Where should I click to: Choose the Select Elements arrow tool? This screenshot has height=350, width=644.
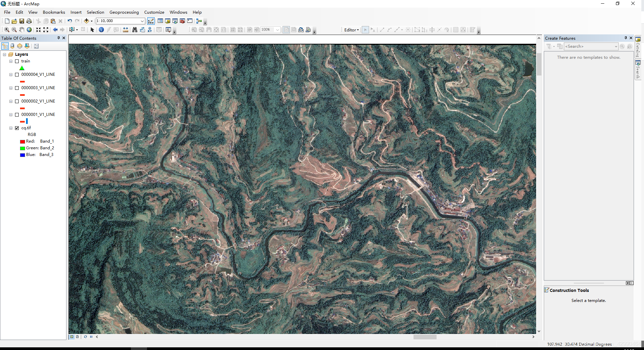(93, 30)
